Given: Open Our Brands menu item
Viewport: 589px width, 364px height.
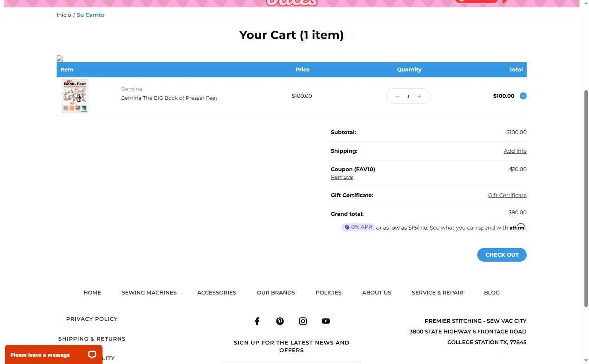Looking at the screenshot, I should coord(276,293).
